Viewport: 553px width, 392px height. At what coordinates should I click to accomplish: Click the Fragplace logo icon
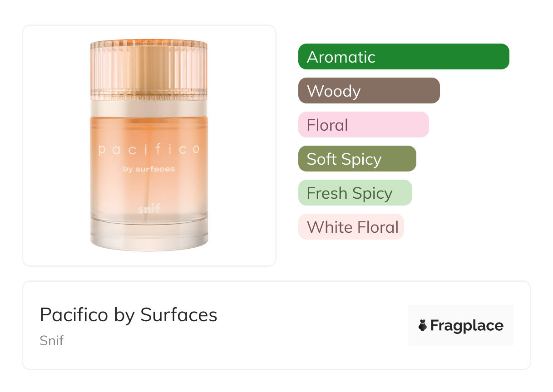coord(423,325)
